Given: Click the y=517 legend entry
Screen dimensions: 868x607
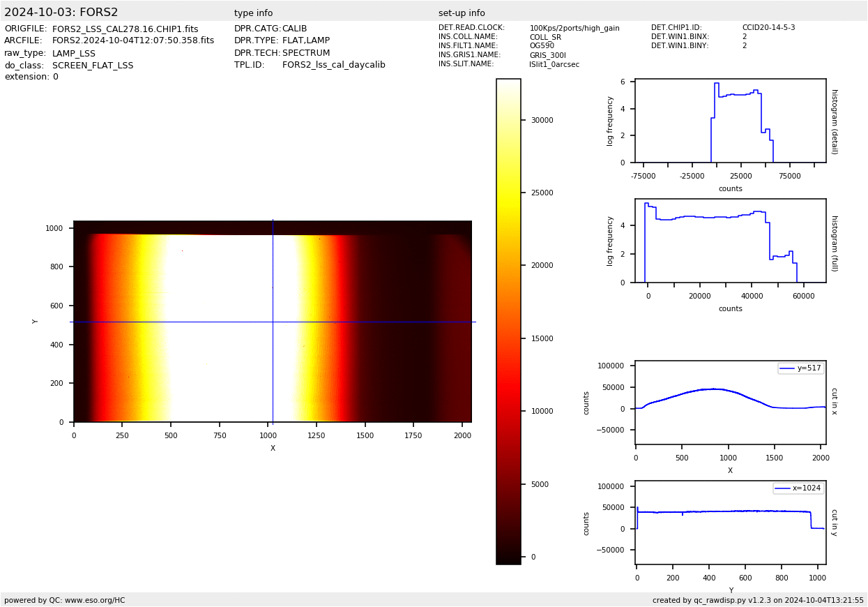Looking at the screenshot, I should [801, 368].
